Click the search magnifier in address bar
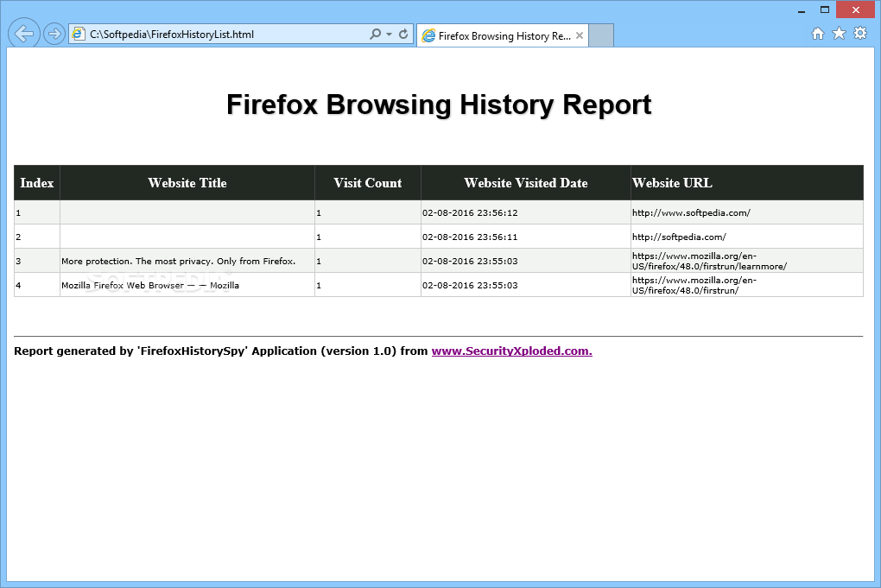The height and width of the screenshot is (588, 881). click(376, 35)
